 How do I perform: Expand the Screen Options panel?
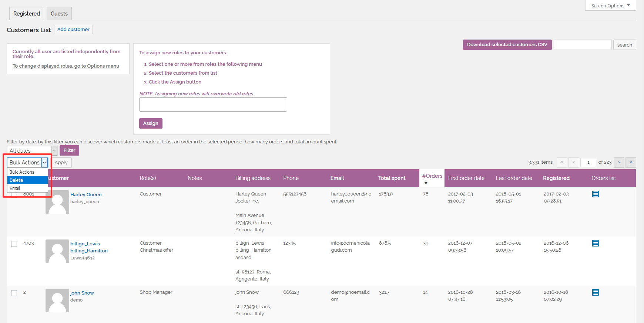point(610,6)
